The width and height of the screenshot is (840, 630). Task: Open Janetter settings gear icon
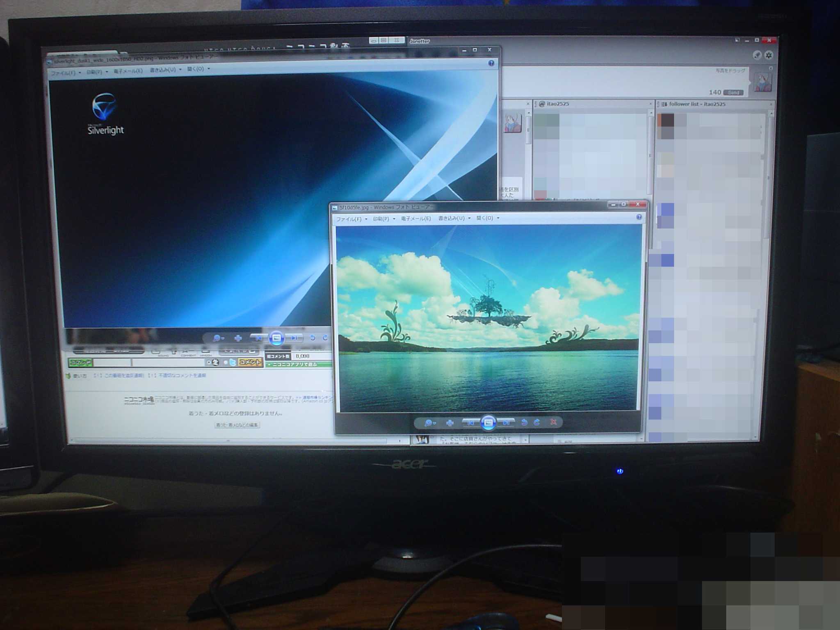[769, 55]
